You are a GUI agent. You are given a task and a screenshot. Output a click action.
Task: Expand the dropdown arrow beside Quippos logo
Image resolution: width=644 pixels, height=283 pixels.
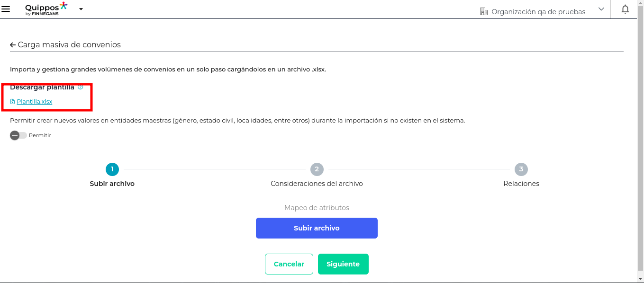click(x=81, y=9)
